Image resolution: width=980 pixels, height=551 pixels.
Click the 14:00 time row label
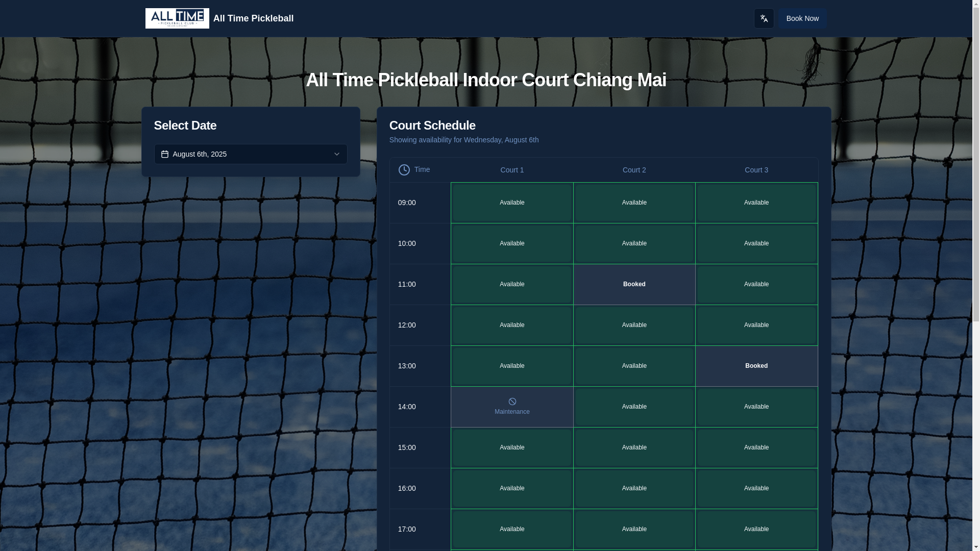click(x=407, y=407)
